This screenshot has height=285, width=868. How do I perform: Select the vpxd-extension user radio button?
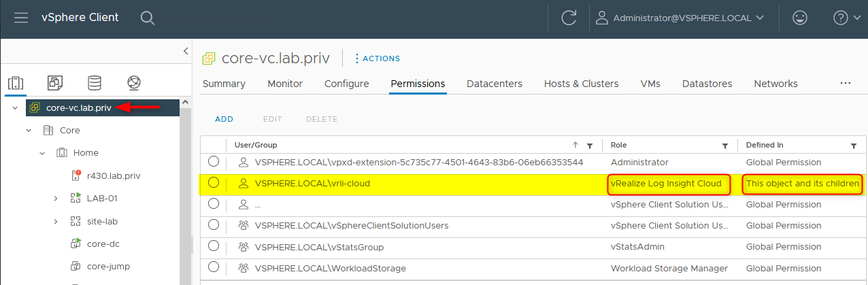click(214, 162)
